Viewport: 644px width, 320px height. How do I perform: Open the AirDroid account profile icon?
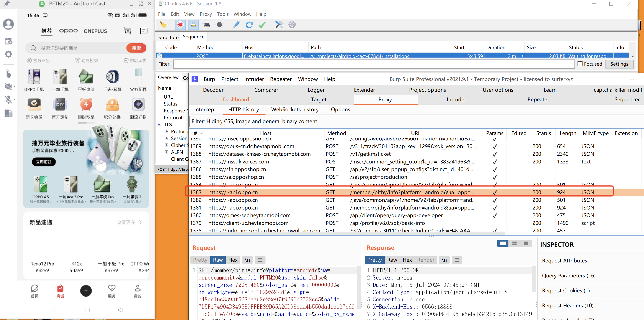tap(8, 24)
